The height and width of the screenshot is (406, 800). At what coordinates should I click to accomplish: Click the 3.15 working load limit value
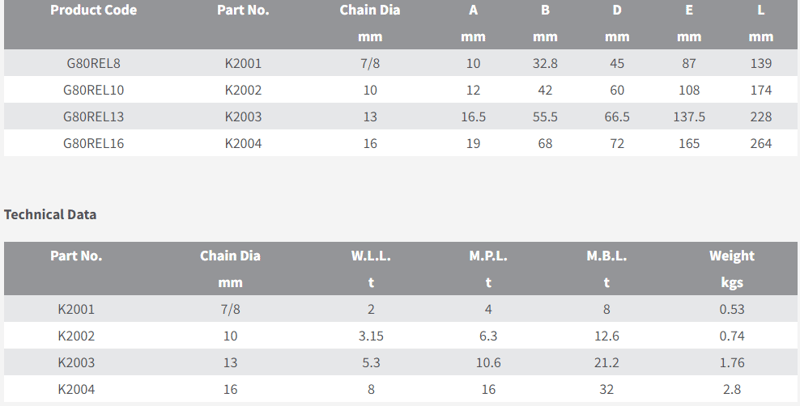(370, 336)
